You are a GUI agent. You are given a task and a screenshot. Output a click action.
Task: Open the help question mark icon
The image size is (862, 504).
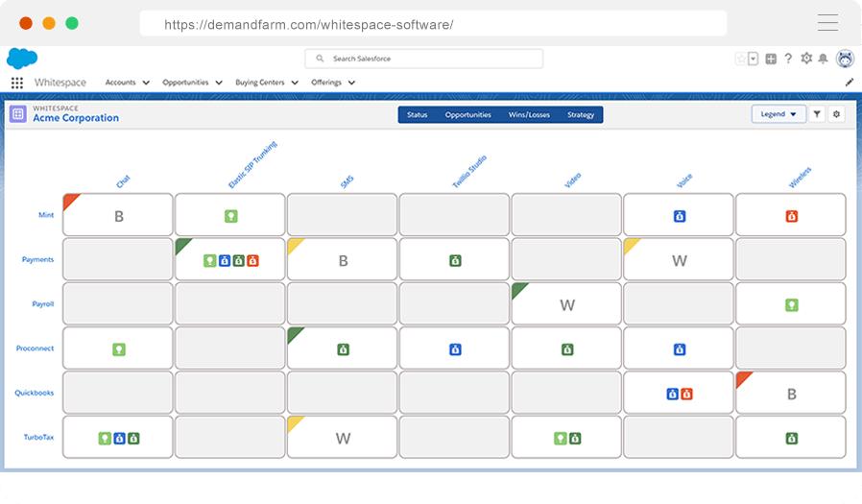point(788,59)
